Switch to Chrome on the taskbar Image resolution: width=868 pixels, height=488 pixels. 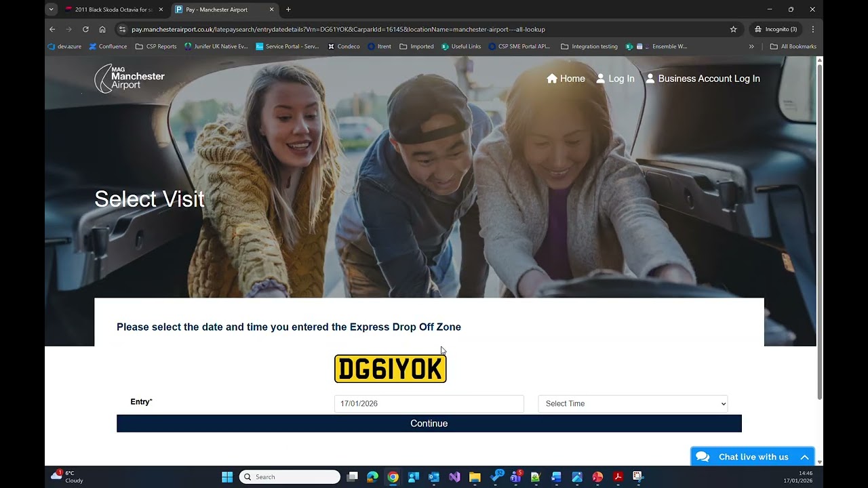coord(393,476)
